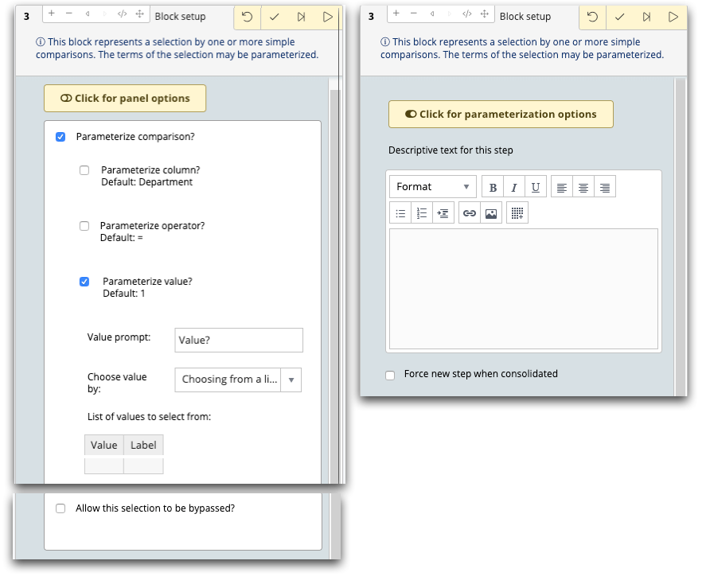Insert a link in descriptive text
The image size is (710, 588).
pyautogui.click(x=470, y=213)
